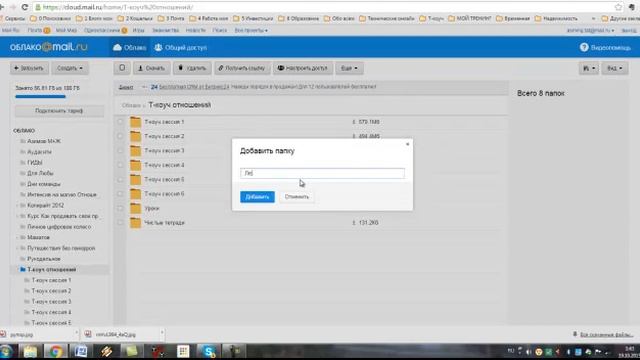The width and height of the screenshot is (640, 360).
Task: Open the Все скачанные файлы link
Action: coord(606,334)
